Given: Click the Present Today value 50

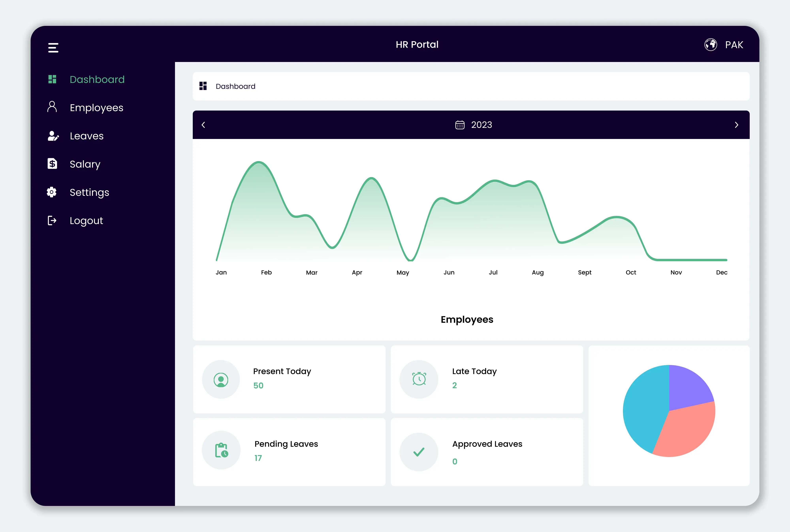Looking at the screenshot, I should (x=258, y=386).
